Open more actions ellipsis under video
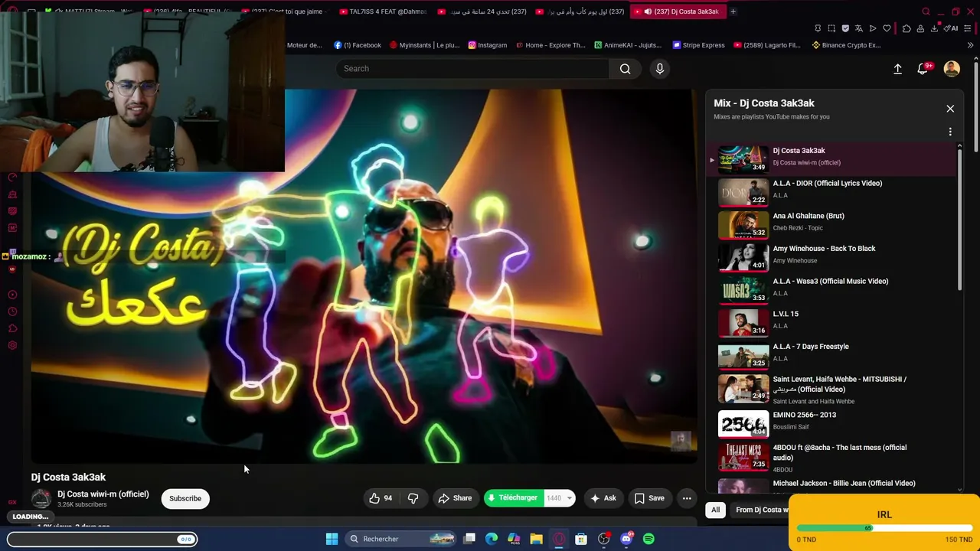The image size is (980, 551). (687, 498)
